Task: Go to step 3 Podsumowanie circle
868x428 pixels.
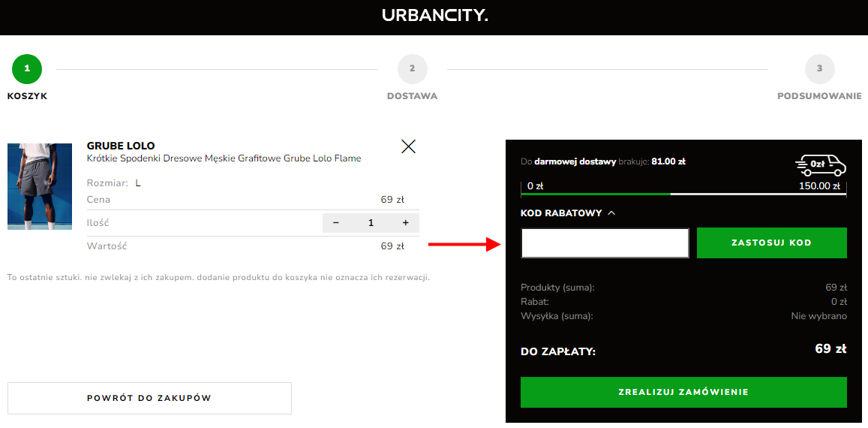Action: coord(820,69)
